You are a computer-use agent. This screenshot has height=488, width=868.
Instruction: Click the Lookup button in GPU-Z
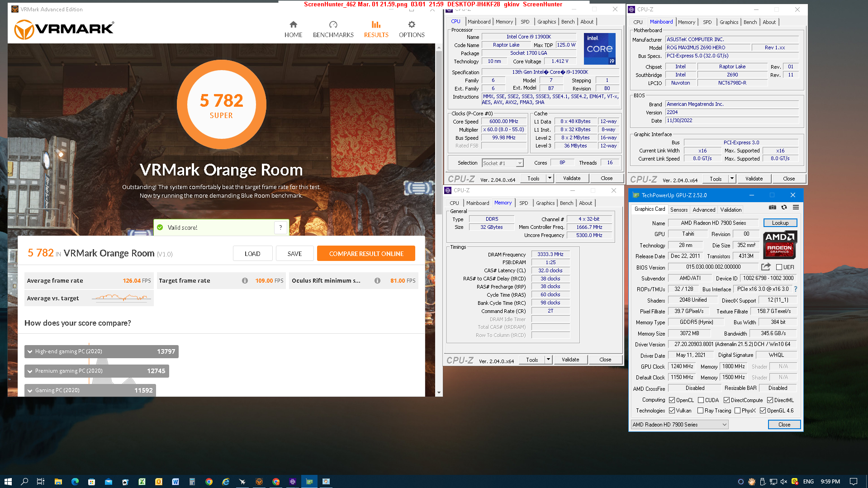[780, 223]
